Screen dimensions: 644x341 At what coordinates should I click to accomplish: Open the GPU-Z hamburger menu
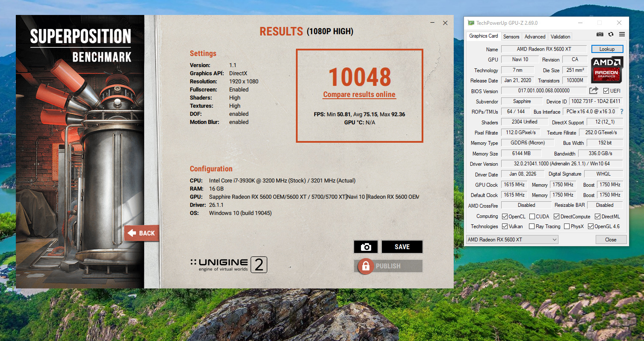(622, 34)
